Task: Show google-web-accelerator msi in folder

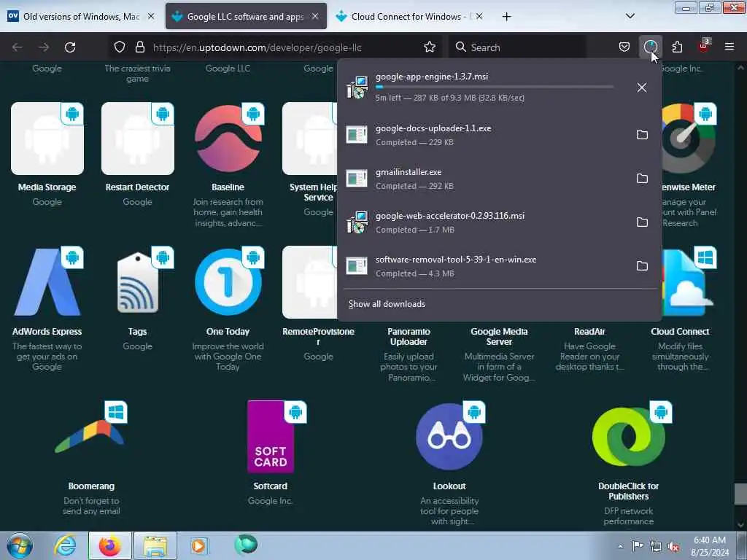Action: tap(642, 222)
